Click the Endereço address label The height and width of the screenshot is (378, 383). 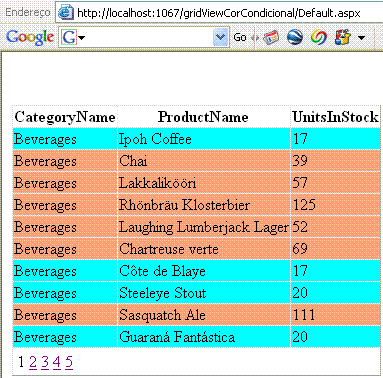coord(28,12)
